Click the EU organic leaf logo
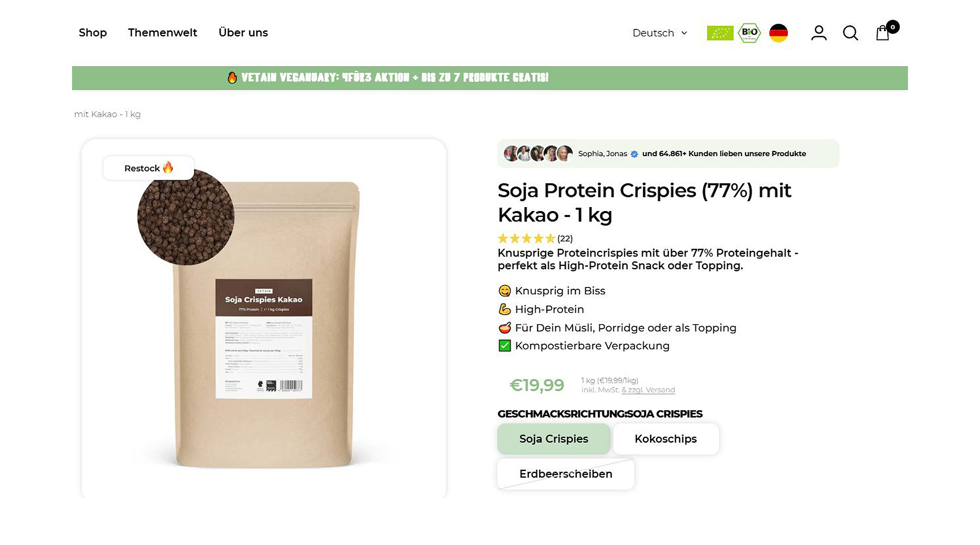The height and width of the screenshot is (545, 980). click(x=720, y=33)
